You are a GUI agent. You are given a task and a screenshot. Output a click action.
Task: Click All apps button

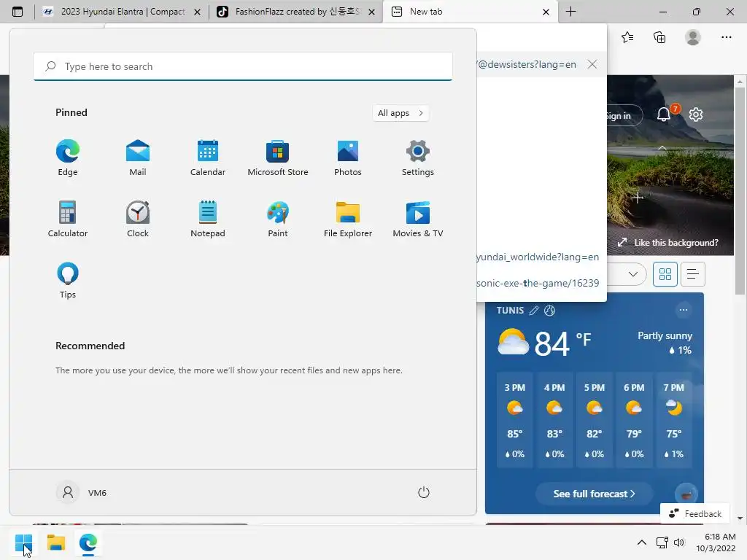click(x=400, y=113)
